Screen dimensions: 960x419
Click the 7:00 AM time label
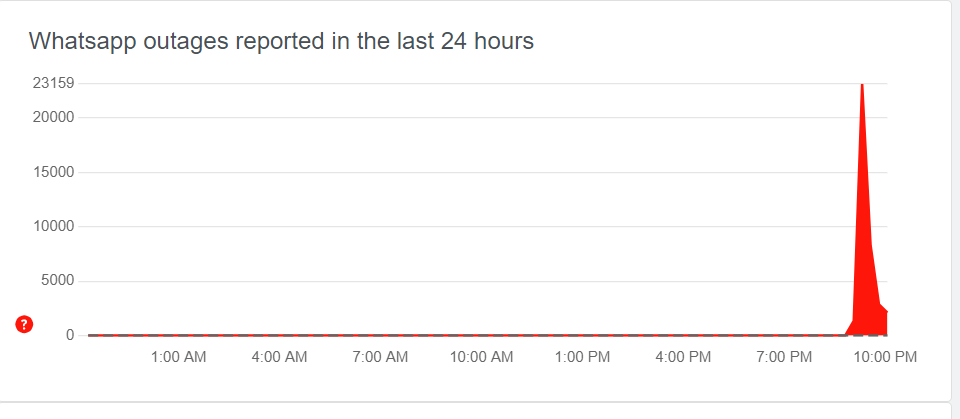[380, 357]
